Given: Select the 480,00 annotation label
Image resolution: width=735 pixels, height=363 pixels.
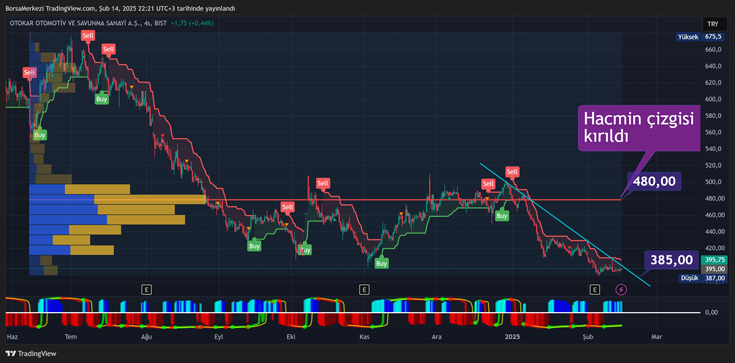Looking at the screenshot, I should (x=654, y=181).
